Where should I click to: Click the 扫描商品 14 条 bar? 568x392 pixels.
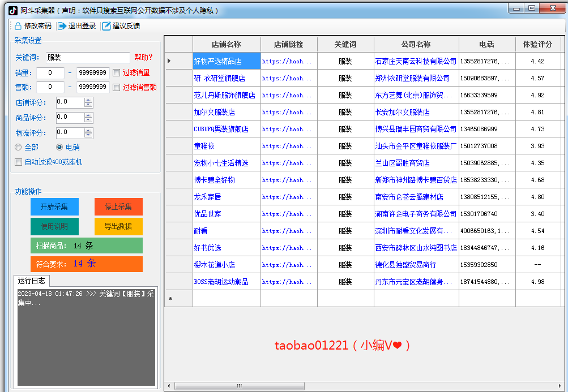coord(87,245)
